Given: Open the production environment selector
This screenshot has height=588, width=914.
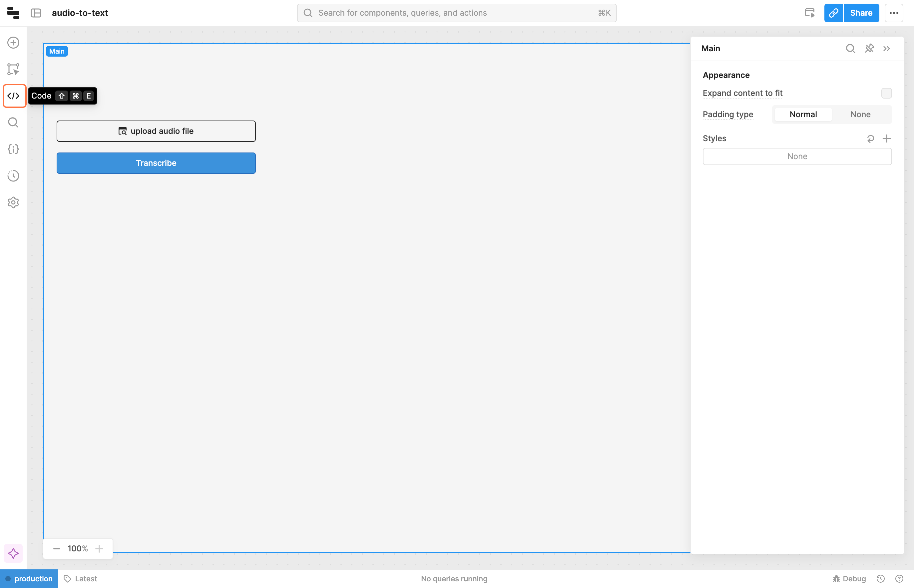Looking at the screenshot, I should click(x=29, y=579).
